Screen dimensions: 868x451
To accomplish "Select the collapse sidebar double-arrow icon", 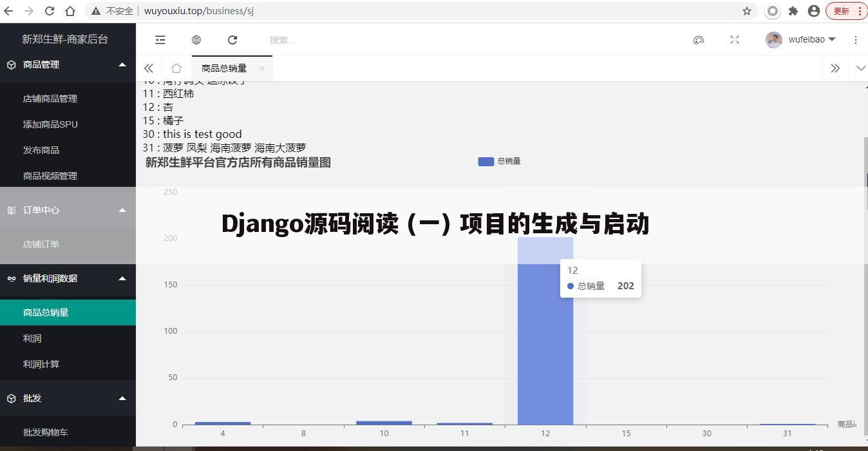I will (149, 68).
